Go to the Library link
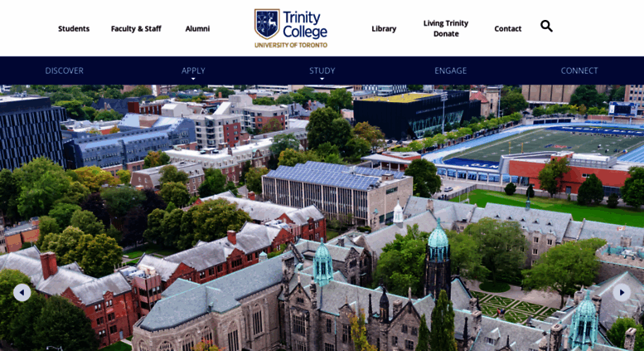 point(384,29)
